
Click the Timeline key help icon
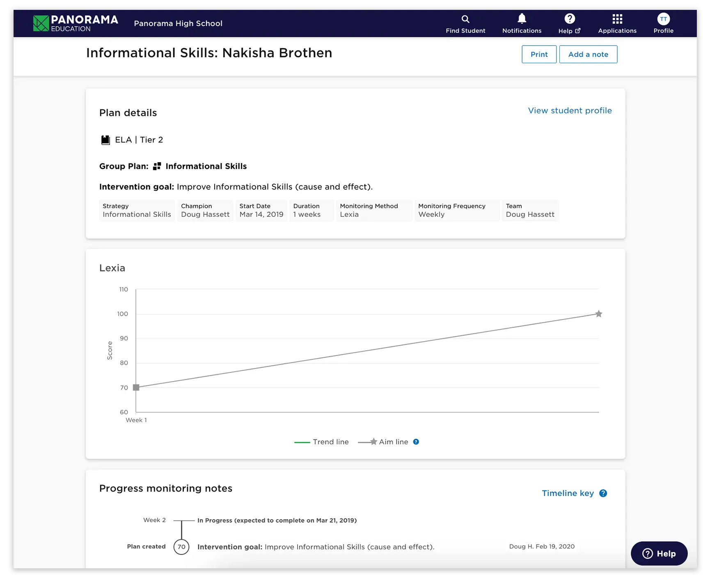coord(603,493)
